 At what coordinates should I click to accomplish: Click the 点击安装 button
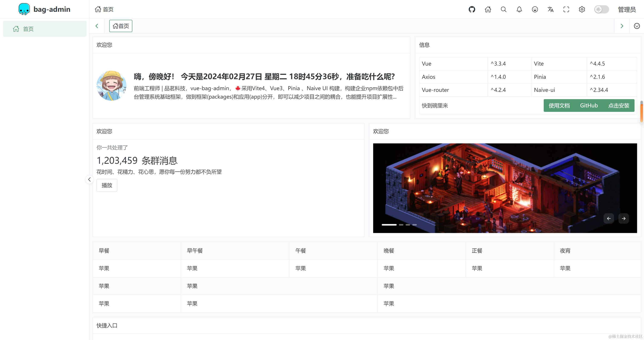tap(618, 105)
